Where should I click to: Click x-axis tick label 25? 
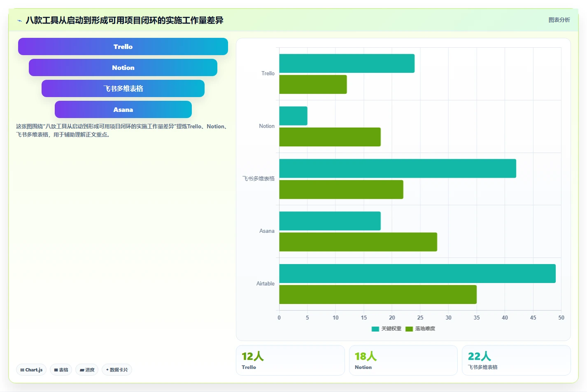pos(420,318)
